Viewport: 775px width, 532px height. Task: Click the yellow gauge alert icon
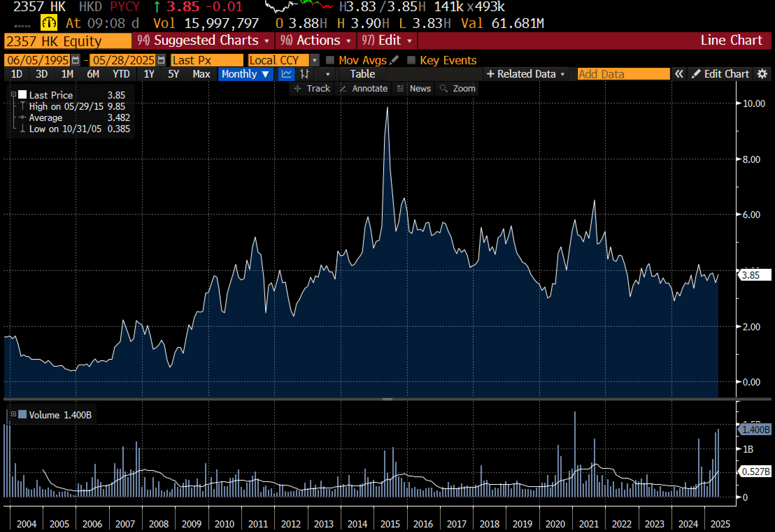click(49, 23)
